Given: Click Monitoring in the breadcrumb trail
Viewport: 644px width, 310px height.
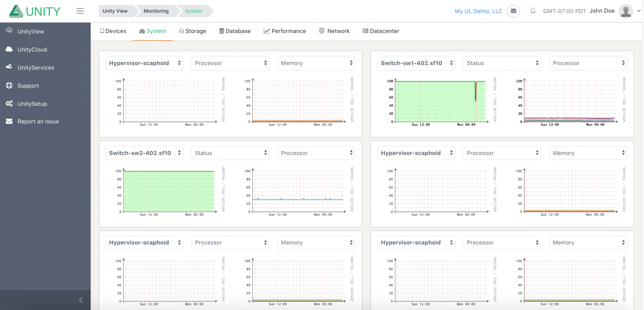Looking at the screenshot, I should point(156,11).
